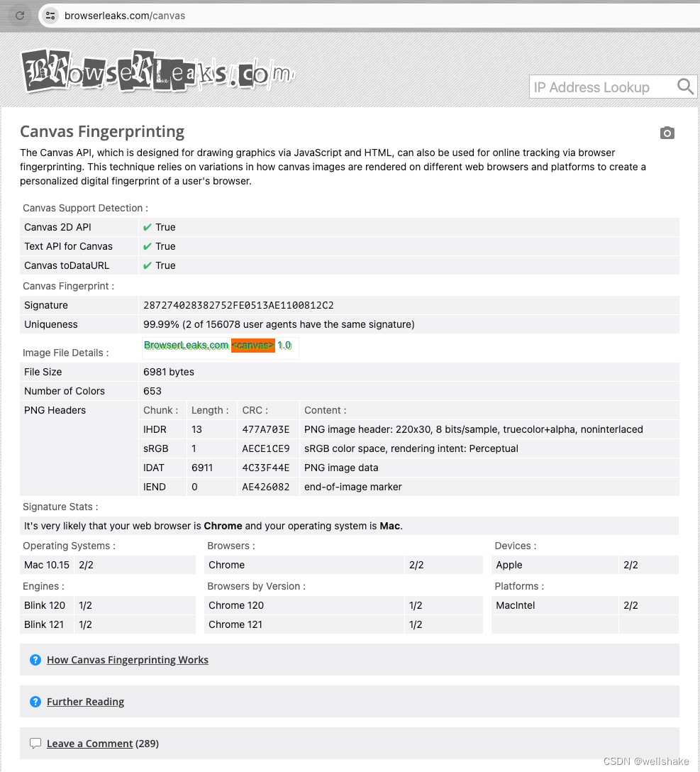Image resolution: width=700 pixels, height=772 pixels.
Task: Click the IEND chunk cell
Action: coord(162,487)
